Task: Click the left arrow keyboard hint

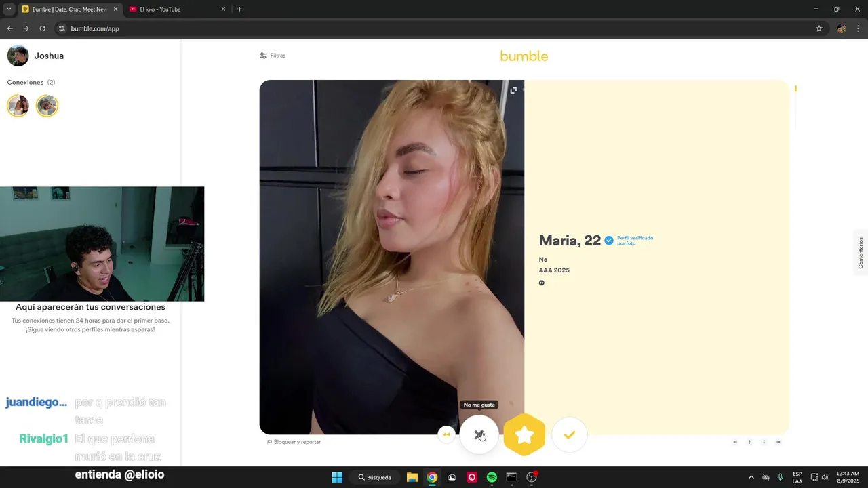Action: (x=735, y=442)
